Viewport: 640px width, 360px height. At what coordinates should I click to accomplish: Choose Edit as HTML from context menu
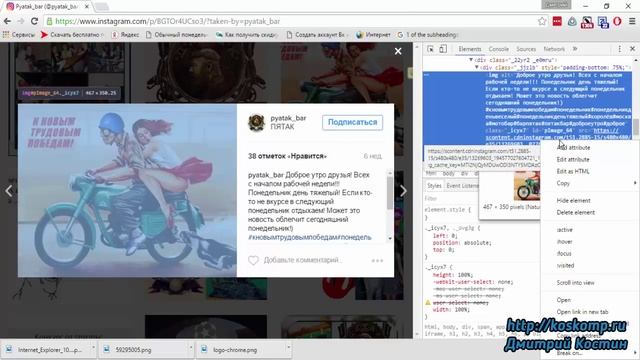[573, 171]
